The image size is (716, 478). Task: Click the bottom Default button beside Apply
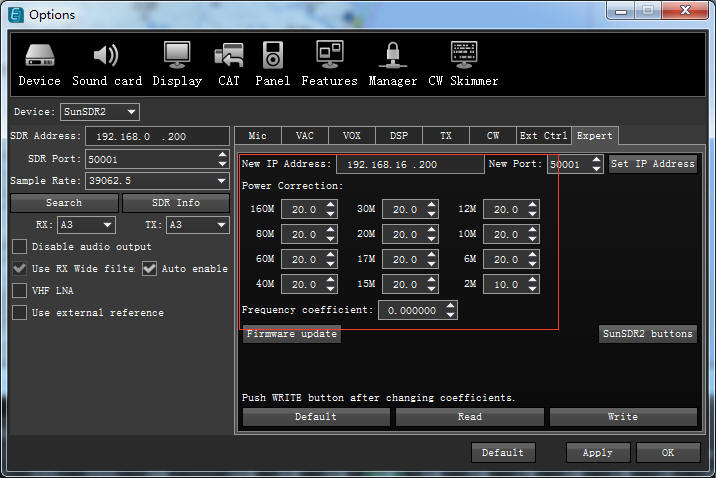pos(503,452)
